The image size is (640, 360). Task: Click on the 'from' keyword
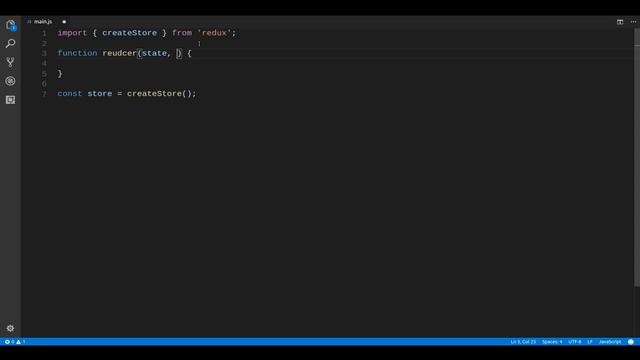182,33
